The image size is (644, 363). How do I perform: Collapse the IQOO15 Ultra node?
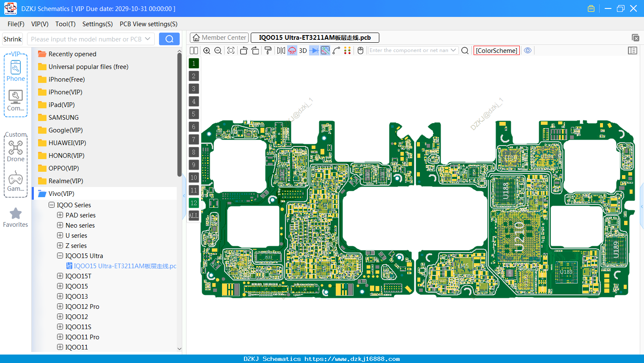(x=60, y=256)
